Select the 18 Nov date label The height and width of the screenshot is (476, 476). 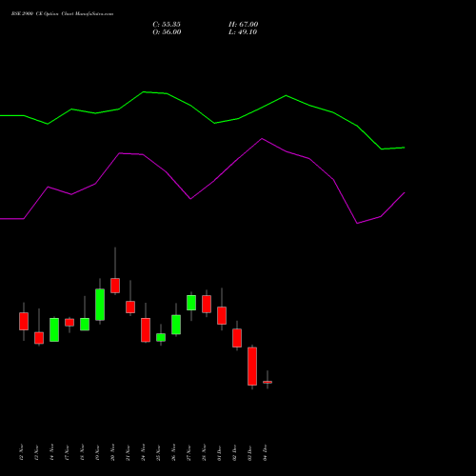pyautogui.click(x=82, y=452)
